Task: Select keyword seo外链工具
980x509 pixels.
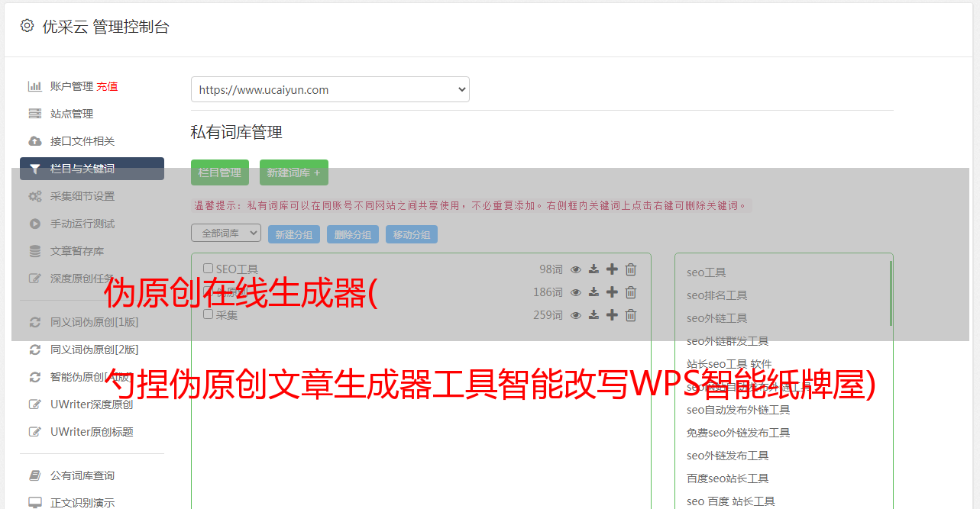Action: point(717,318)
